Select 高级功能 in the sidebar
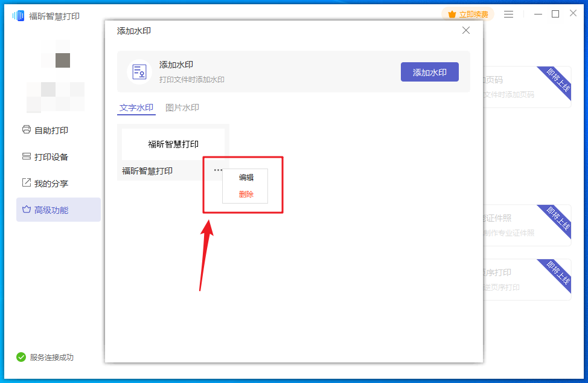The height and width of the screenshot is (383, 588). pyautogui.click(x=51, y=210)
